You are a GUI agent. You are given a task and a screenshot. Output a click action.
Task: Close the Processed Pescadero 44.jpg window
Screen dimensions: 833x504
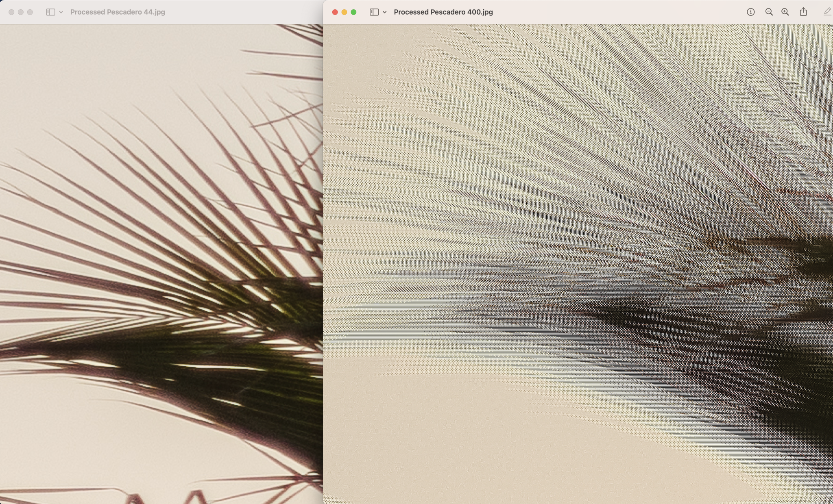point(11,12)
